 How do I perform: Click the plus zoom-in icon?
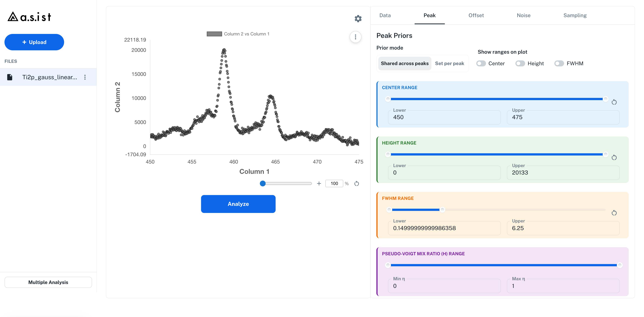(319, 184)
